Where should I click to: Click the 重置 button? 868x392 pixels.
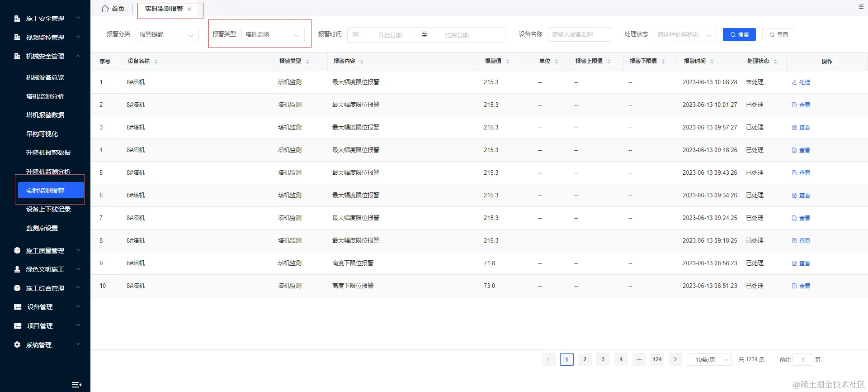click(x=778, y=34)
